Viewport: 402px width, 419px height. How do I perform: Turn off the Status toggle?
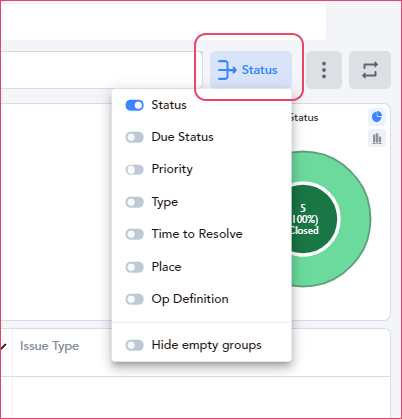pos(134,105)
